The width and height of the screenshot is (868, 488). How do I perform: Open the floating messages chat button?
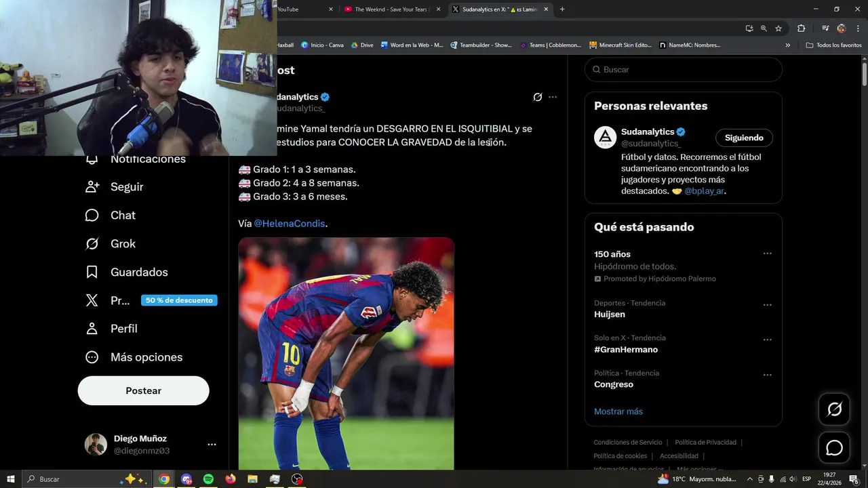[834, 448]
